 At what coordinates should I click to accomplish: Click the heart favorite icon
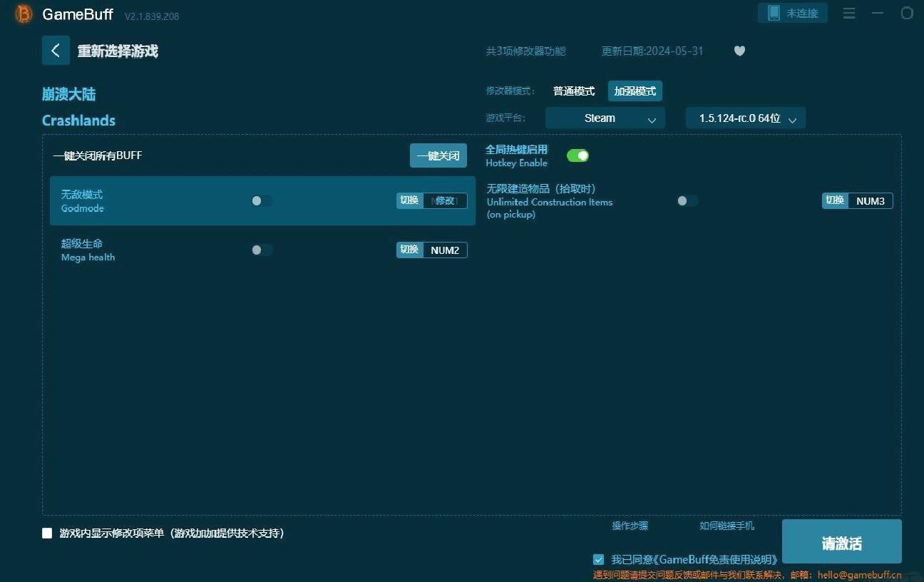[x=739, y=51]
